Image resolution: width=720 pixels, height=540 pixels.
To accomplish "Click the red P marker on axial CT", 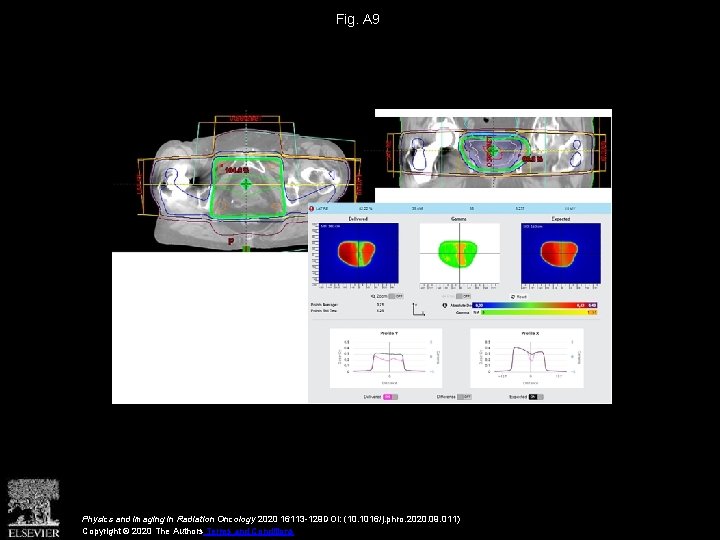I will (231, 241).
